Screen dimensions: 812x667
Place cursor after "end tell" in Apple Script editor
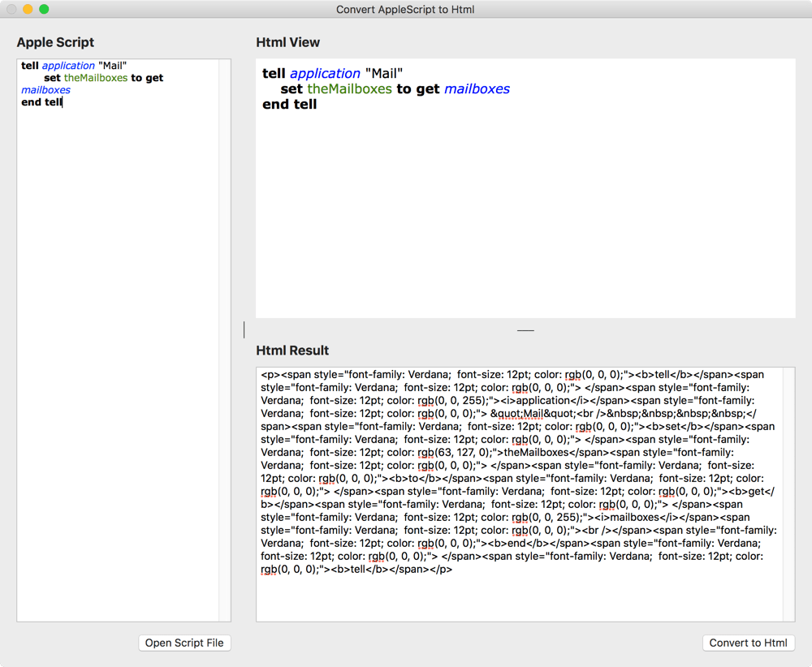coord(63,102)
